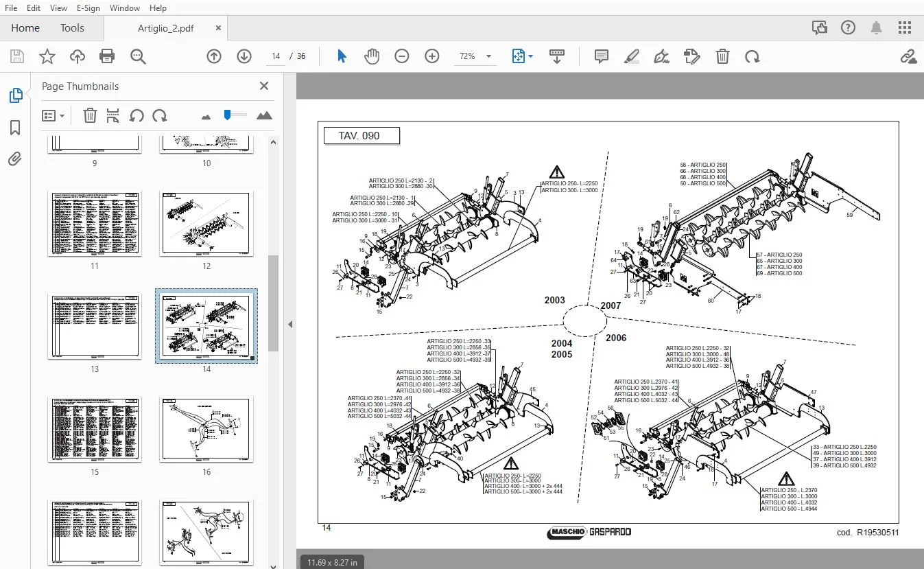This screenshot has height=569, width=924.
Task: Click the insert pages icon in thumbnails panel
Action: click(x=113, y=115)
